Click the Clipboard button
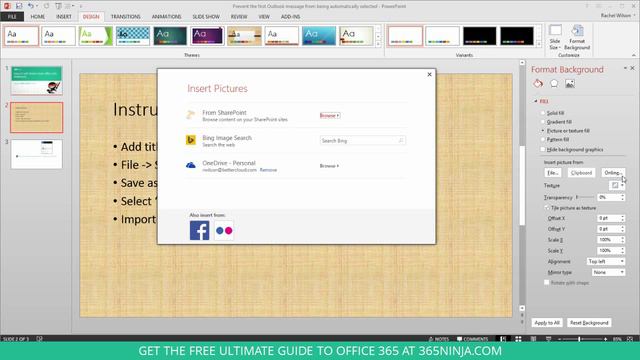 coord(581,173)
